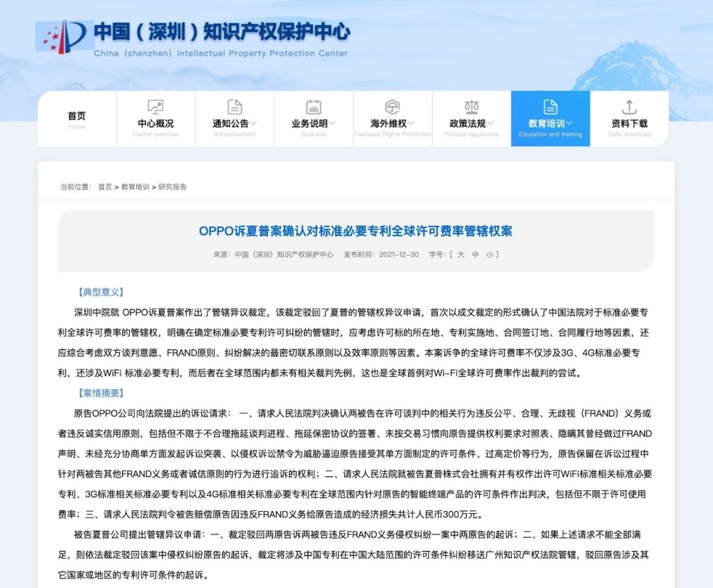
Task: Click the announcement icon above 通知公告
Action: 234,105
